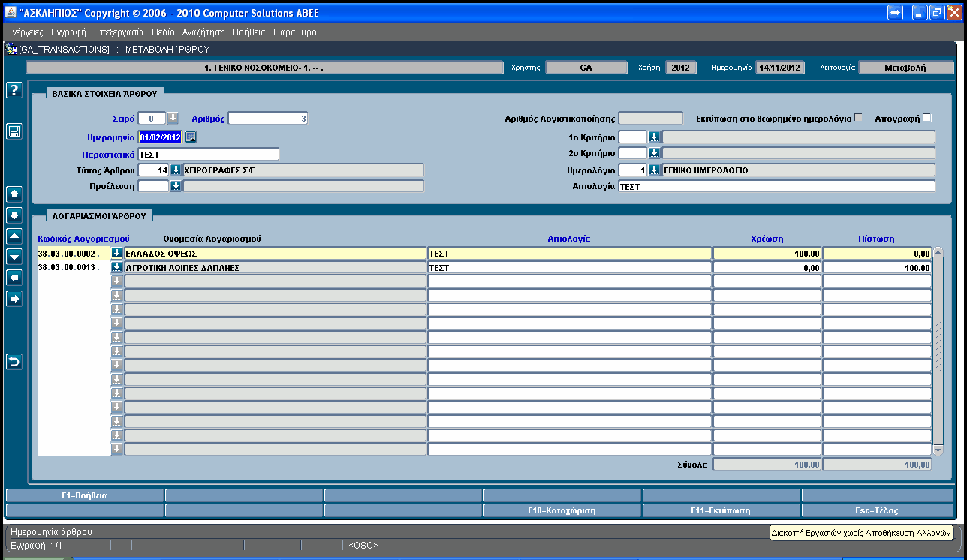Click the left-arrow sidebar icon
The image size is (967, 560).
pos(14,278)
